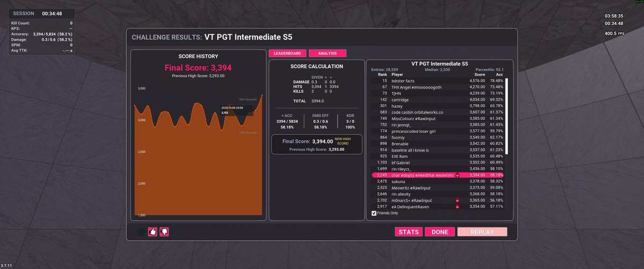The image size is (644, 269).
Task: Click the badge icon beside eA DelinquentRaven
Action: (457, 206)
